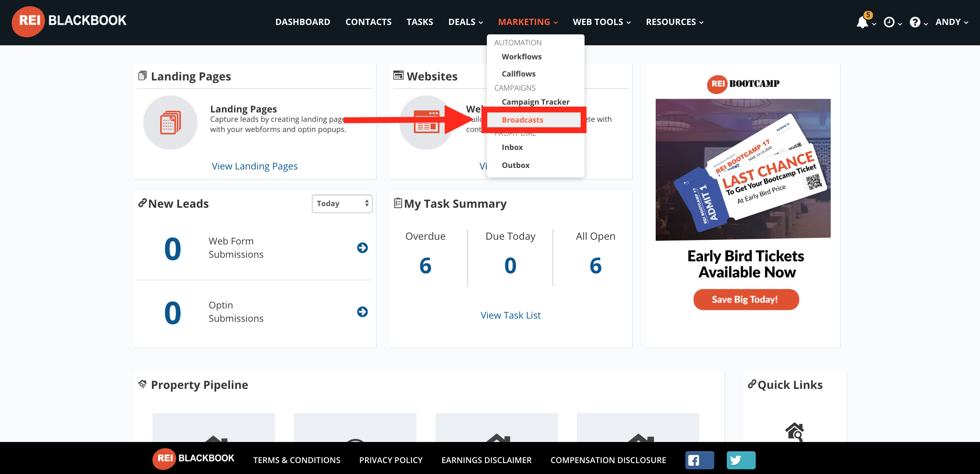Open the Today dropdown in New Leads
Viewport: 980px width, 474px height.
tap(342, 203)
